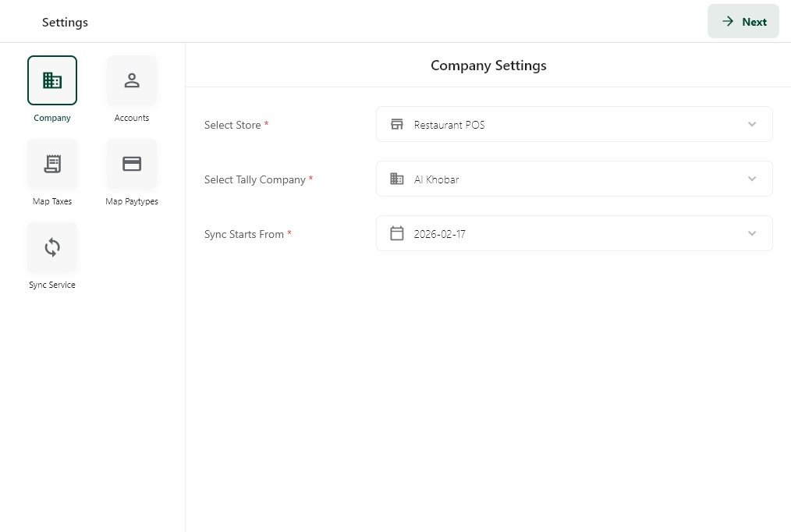Select the Sync Service refresh icon
The image size is (791, 532).
coord(52,247)
